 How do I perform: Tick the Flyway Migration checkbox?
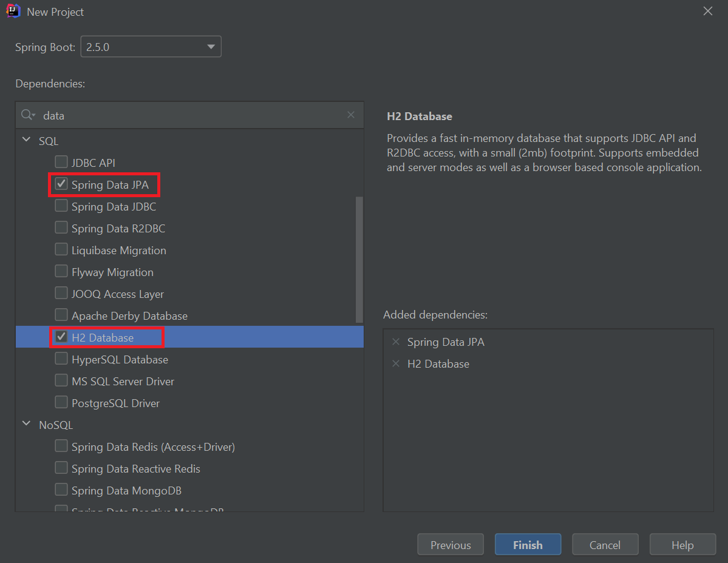(x=61, y=272)
